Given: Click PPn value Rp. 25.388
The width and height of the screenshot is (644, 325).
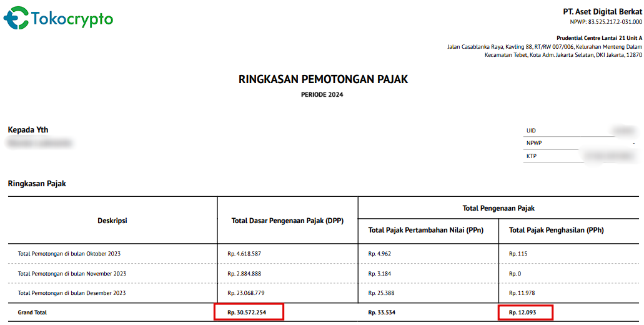Looking at the screenshot, I should pos(381,293).
